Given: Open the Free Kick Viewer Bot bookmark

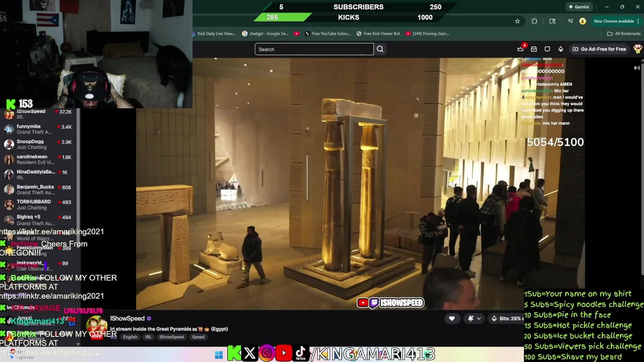Looking at the screenshot, I should 378,34.
